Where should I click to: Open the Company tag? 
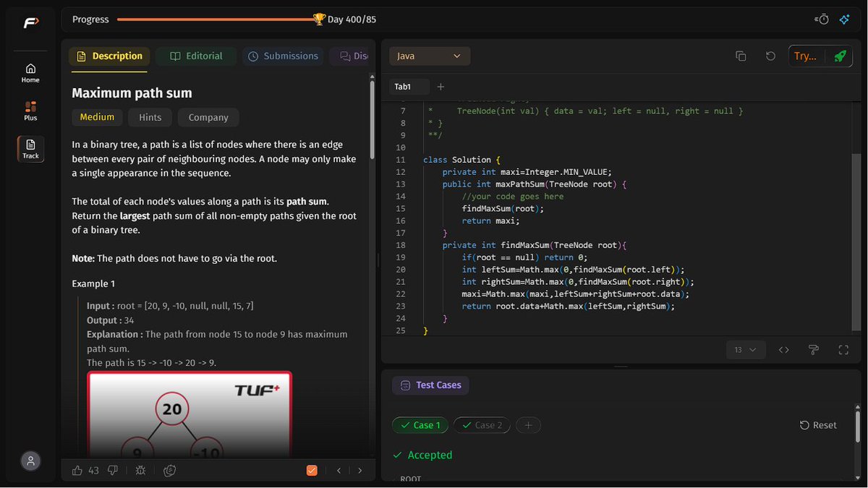click(208, 117)
